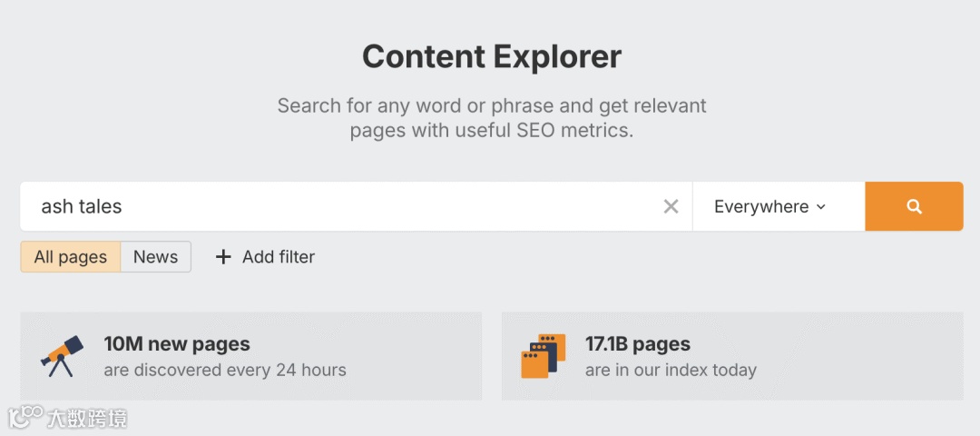Click the stacked orange pages icon
This screenshot has height=436, width=980.
[x=543, y=356]
